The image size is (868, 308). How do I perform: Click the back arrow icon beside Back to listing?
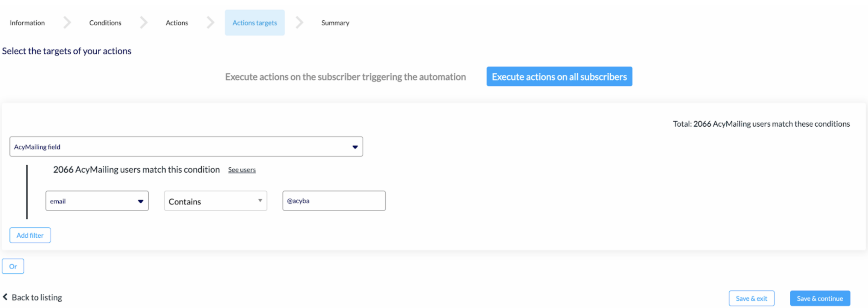(5, 297)
